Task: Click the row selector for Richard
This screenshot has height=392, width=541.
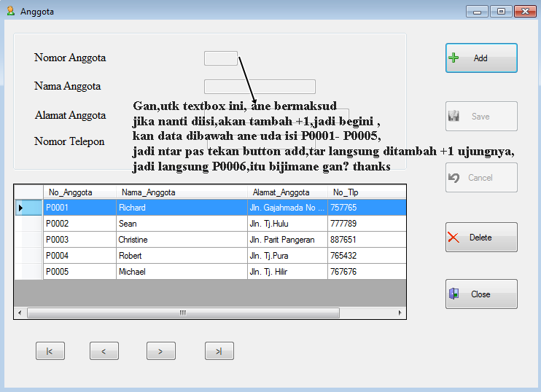Action: click(28, 208)
